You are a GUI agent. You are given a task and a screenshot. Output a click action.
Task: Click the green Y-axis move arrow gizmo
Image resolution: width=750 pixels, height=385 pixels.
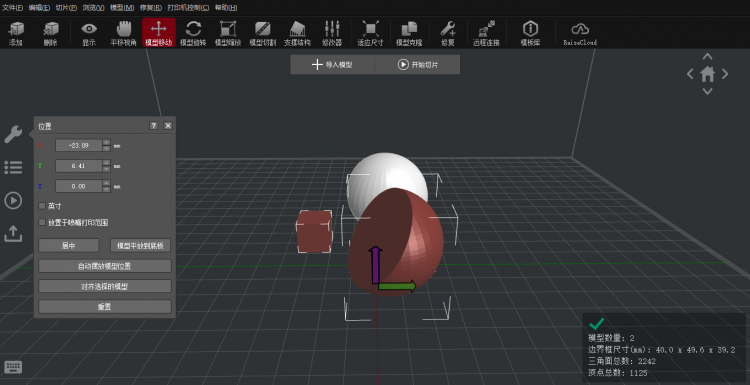397,286
